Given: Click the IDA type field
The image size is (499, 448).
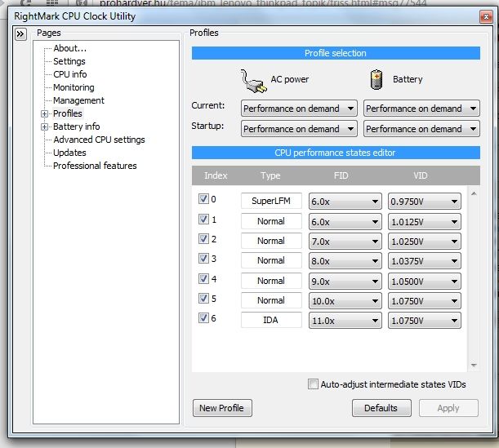Looking at the screenshot, I should (271, 320).
